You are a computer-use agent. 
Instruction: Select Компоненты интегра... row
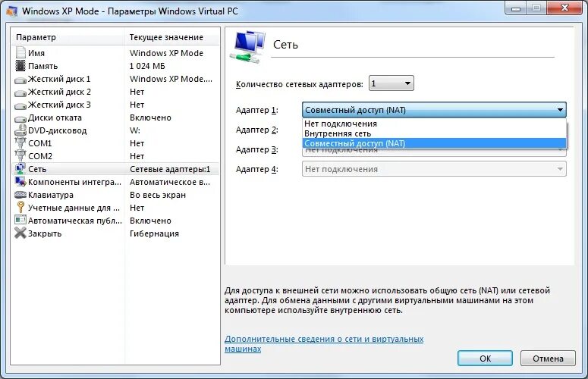[115, 182]
